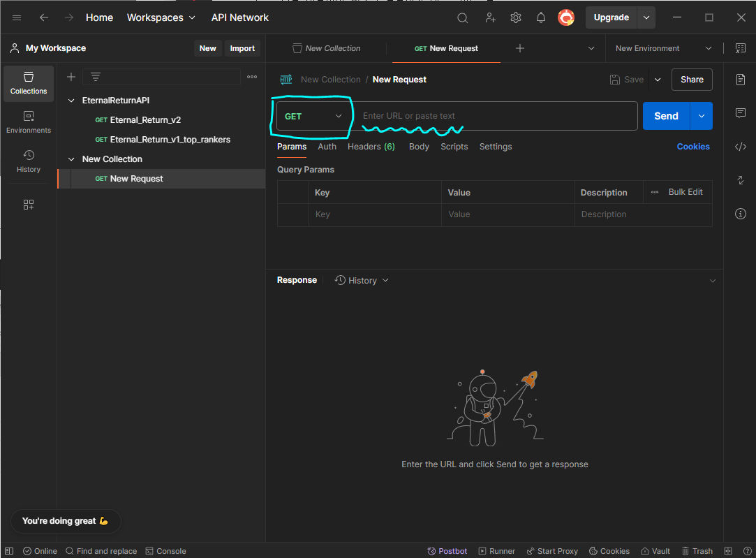The image size is (756, 558).
Task: Open the Send options dropdown arrow
Action: point(702,116)
